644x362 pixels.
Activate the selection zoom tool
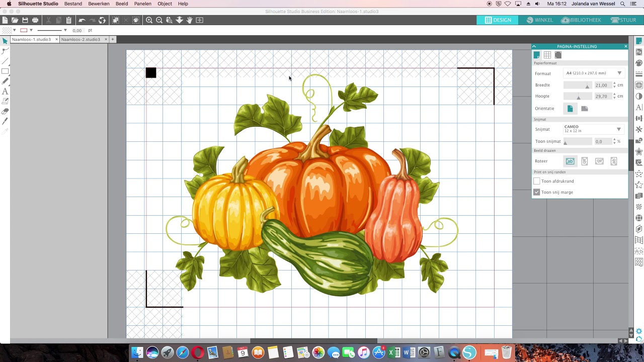point(170,20)
